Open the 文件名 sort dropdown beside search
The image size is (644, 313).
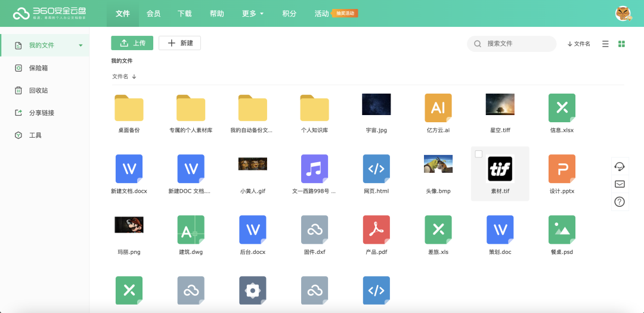[x=578, y=44]
